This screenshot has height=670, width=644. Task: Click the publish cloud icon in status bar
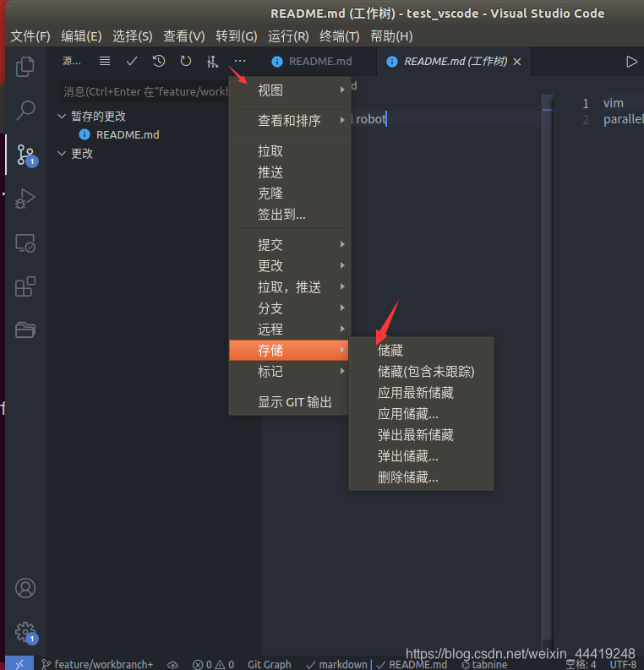click(172, 664)
